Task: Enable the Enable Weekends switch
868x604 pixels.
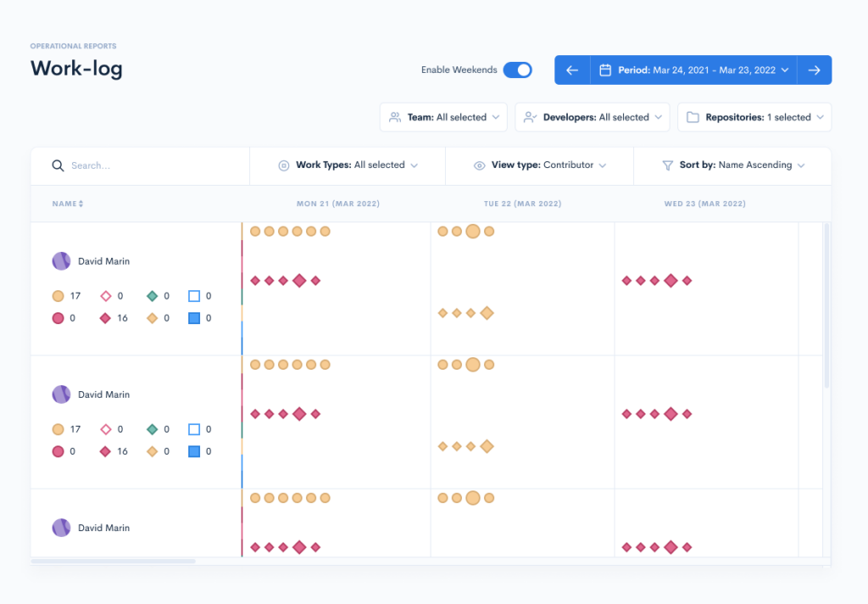Action: point(517,70)
